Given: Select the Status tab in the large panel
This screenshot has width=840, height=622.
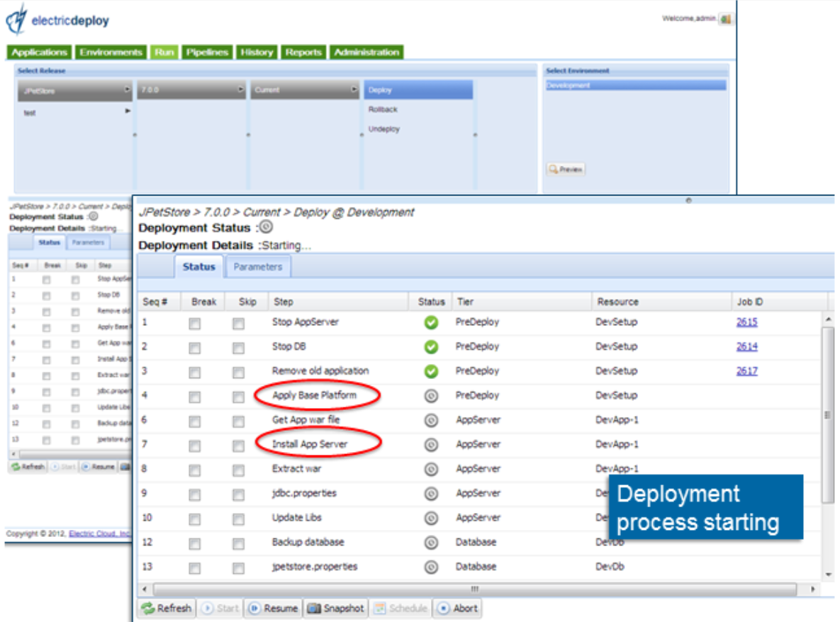Looking at the screenshot, I should coord(198,266).
